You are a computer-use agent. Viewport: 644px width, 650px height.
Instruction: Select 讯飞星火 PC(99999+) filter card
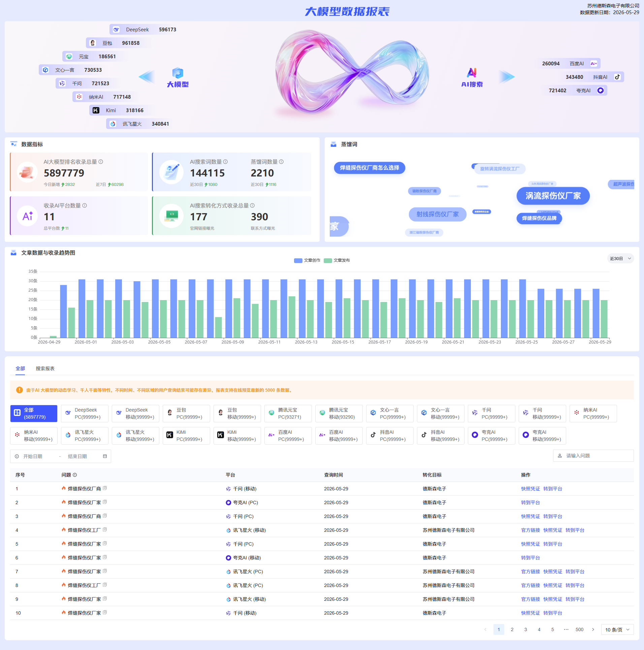tap(85, 436)
